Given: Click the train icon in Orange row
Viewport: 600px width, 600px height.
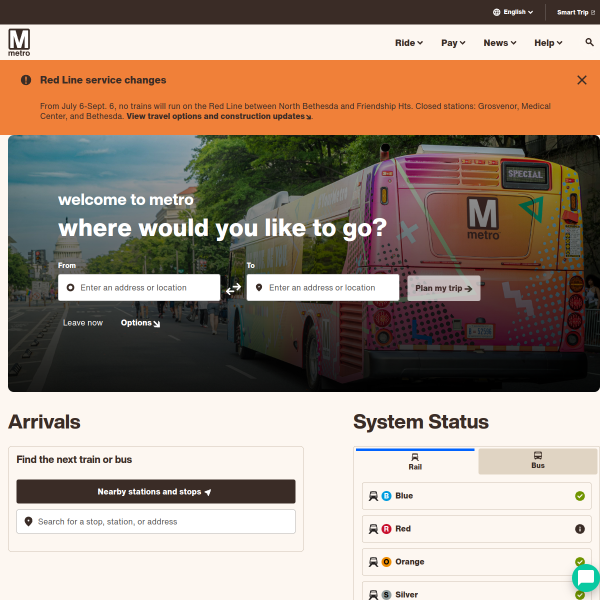Looking at the screenshot, I should [373, 562].
